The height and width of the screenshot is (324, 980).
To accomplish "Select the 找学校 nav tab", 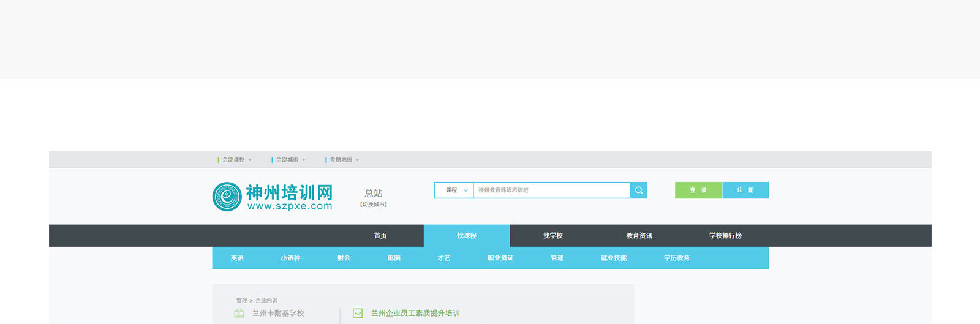I will (552, 236).
